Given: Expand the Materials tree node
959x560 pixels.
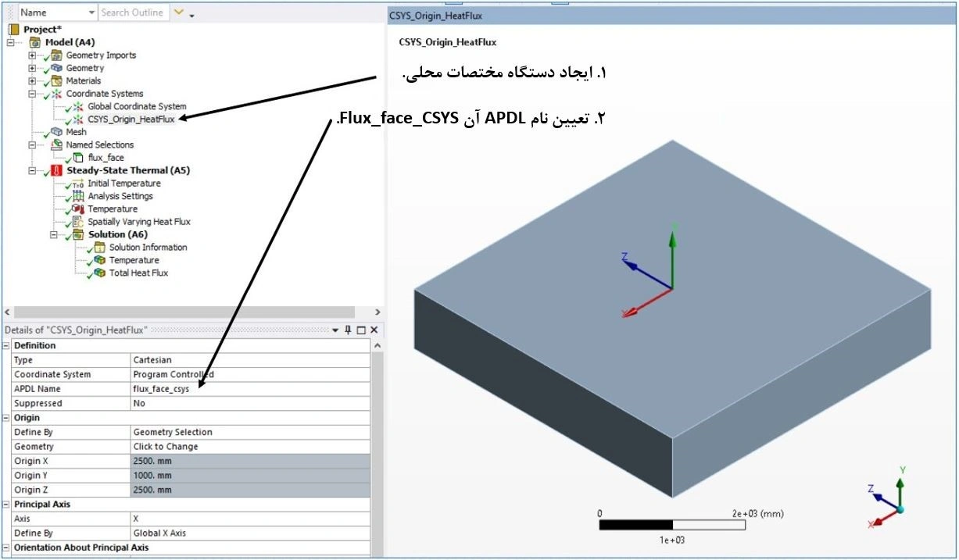Looking at the screenshot, I should point(32,80).
